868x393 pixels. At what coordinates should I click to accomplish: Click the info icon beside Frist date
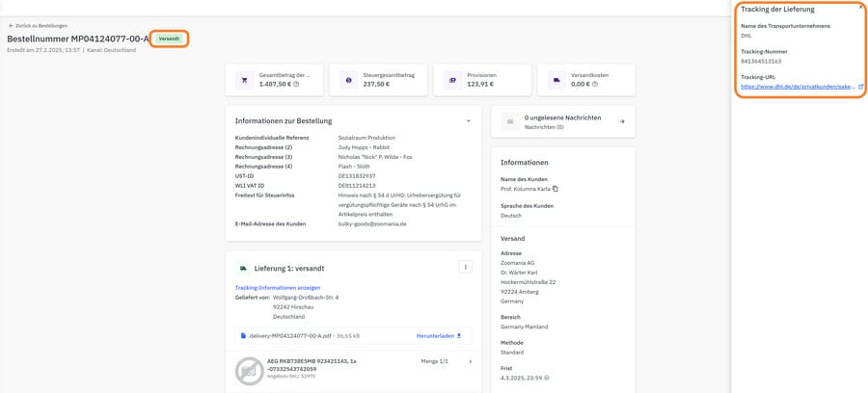pyautogui.click(x=547, y=378)
